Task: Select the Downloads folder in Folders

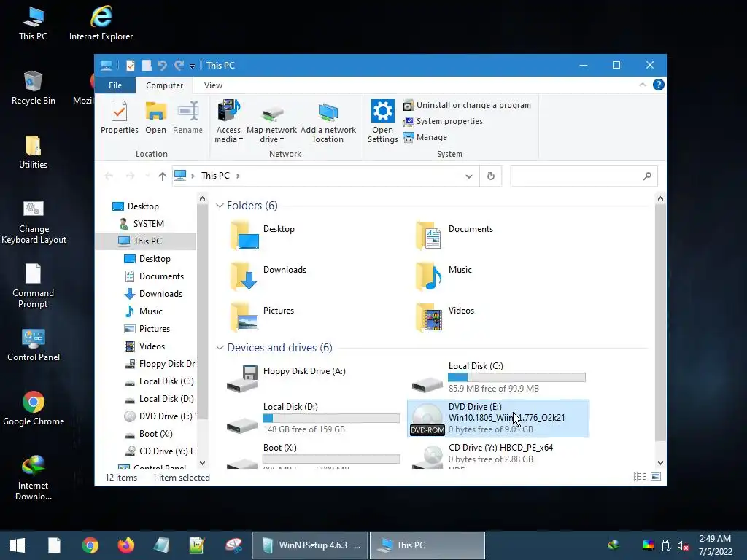Action: (x=268, y=275)
